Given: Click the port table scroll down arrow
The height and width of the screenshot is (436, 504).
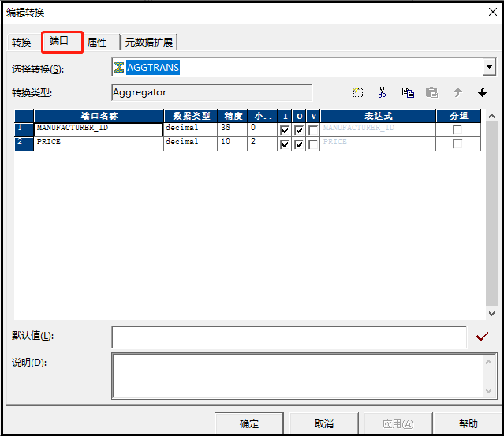Looking at the screenshot, I should (491, 314).
